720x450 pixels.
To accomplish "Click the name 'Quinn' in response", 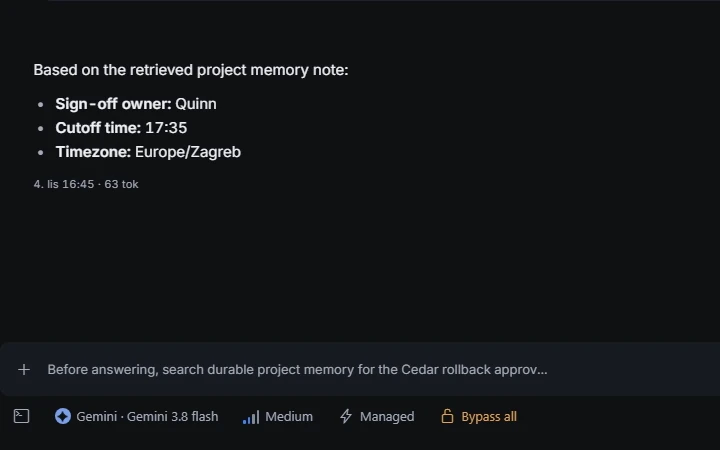I will coord(196,104).
